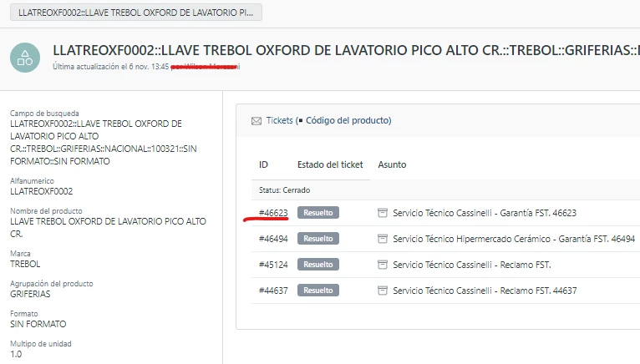Click the Alfanumerico label
The height and width of the screenshot is (364, 640).
[x=32, y=181]
